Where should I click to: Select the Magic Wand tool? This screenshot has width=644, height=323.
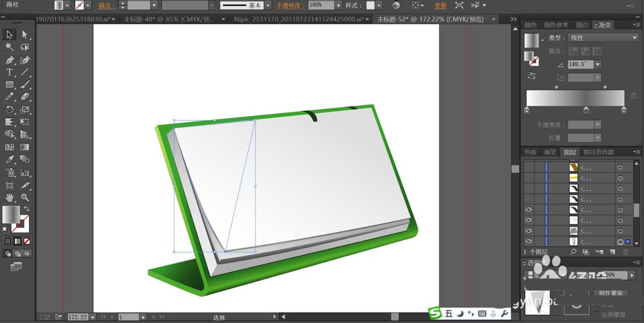(10, 47)
